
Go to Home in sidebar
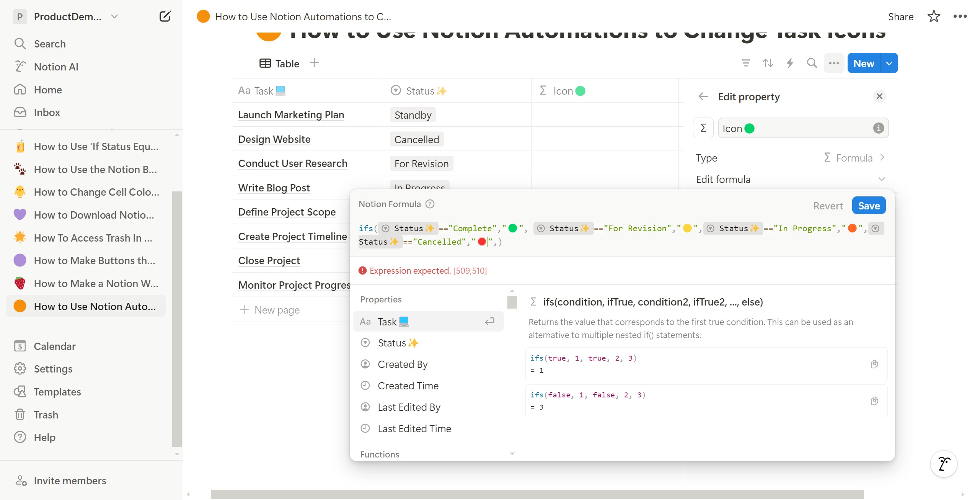[x=48, y=90]
